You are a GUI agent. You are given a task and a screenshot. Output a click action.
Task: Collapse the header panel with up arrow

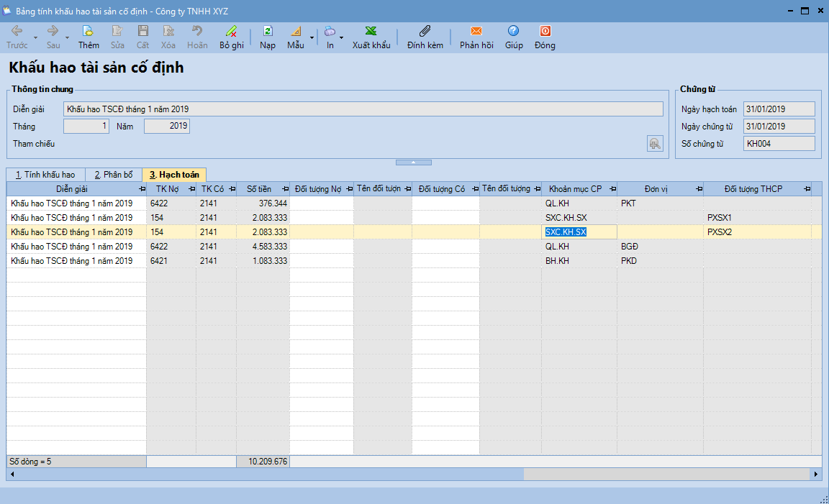[x=413, y=162]
